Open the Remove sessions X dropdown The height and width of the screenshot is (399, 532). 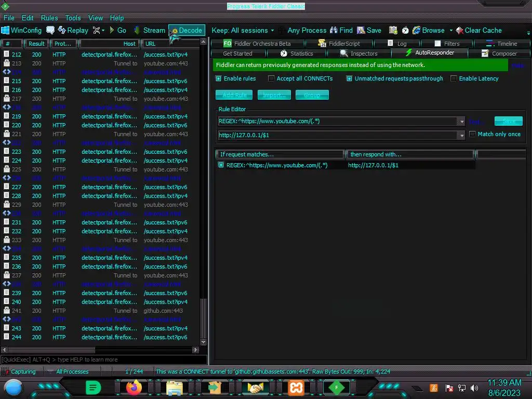(x=98, y=31)
